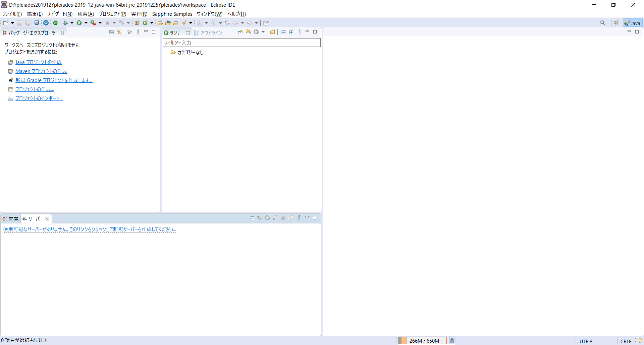The image size is (644, 345).
Task: Open the プロジェクト(P) menu
Action: coord(112,14)
